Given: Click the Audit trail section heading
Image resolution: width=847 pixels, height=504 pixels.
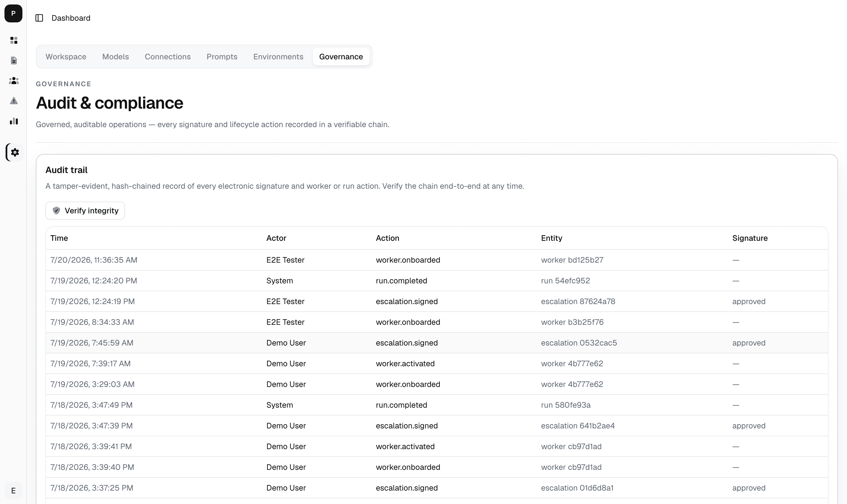Looking at the screenshot, I should point(67,170).
